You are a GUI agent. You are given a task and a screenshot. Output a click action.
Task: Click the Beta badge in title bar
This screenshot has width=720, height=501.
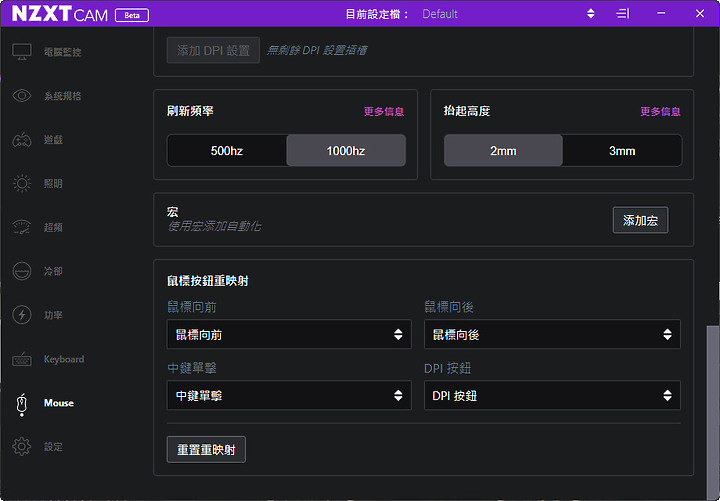132,15
